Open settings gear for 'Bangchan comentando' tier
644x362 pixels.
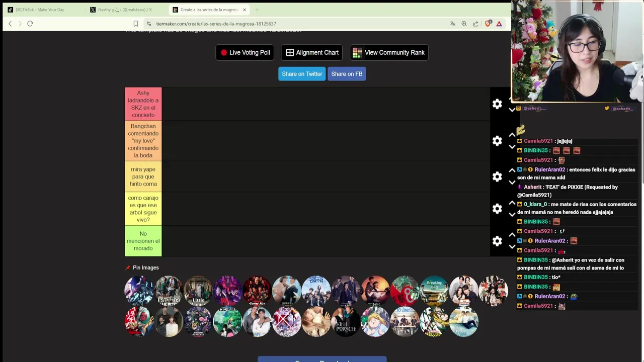[497, 141]
